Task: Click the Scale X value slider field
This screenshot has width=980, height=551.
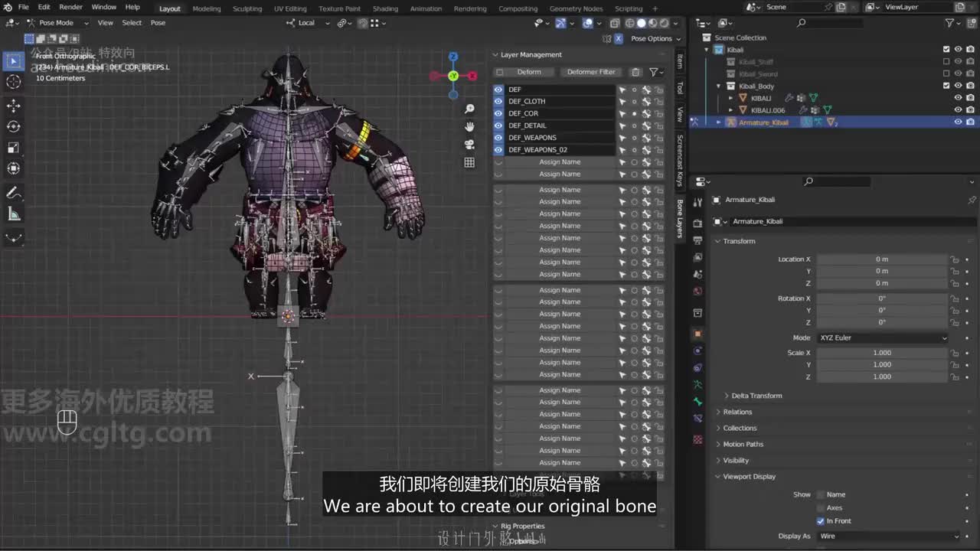Action: coord(882,353)
